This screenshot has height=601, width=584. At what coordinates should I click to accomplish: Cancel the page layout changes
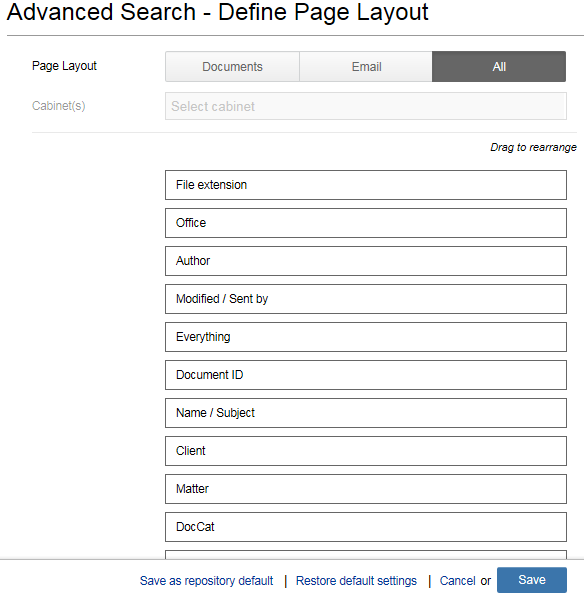click(x=457, y=581)
